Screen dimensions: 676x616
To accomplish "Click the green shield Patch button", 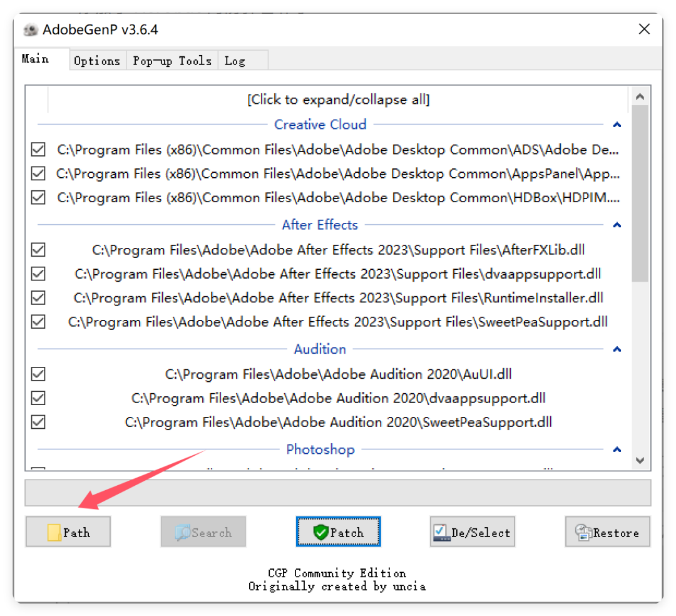I will tap(339, 532).
